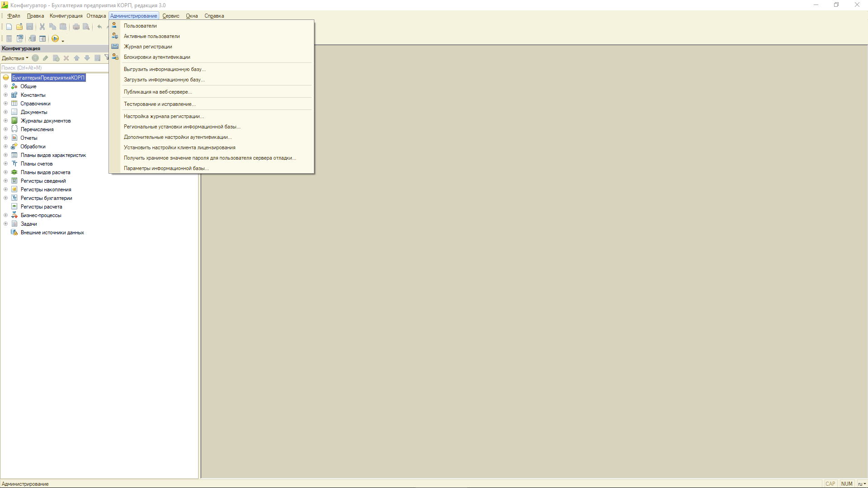Viewport: 868px width, 488px height.
Task: Select Тестирование и исправление
Action: [212, 104]
